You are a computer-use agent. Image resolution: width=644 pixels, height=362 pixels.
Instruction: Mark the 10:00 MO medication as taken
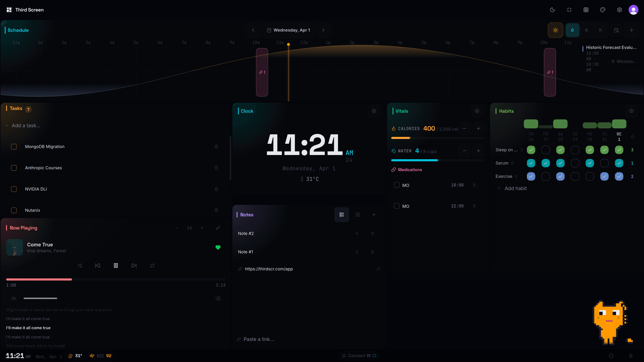point(396,185)
